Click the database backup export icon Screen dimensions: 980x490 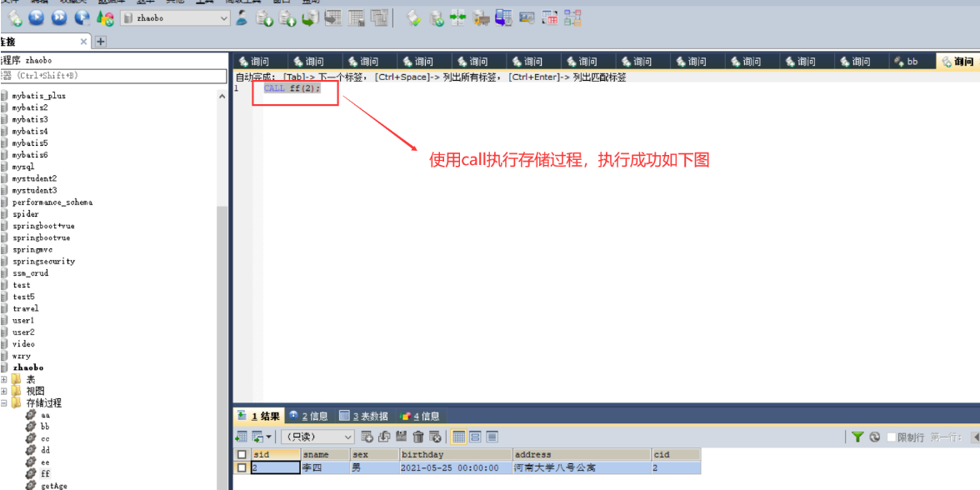tap(288, 18)
